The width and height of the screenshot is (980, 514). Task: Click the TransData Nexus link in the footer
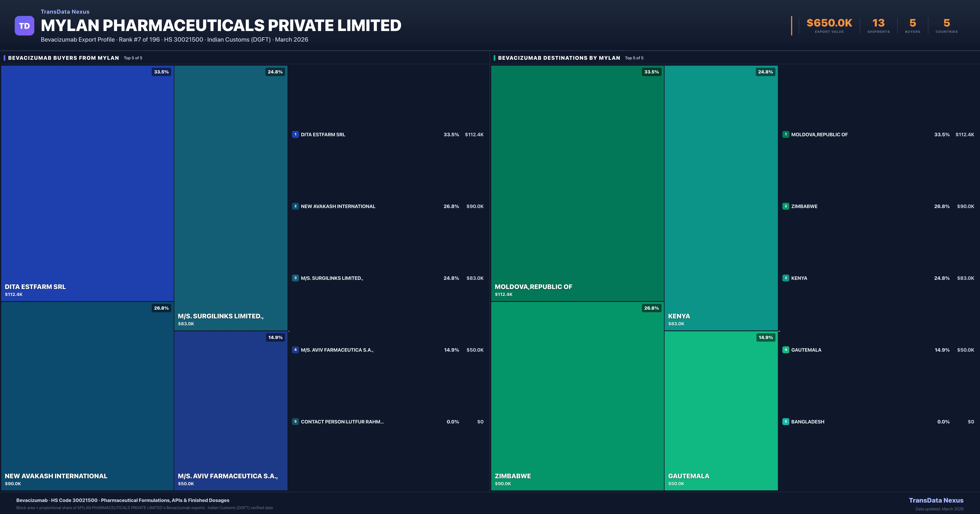tap(936, 500)
